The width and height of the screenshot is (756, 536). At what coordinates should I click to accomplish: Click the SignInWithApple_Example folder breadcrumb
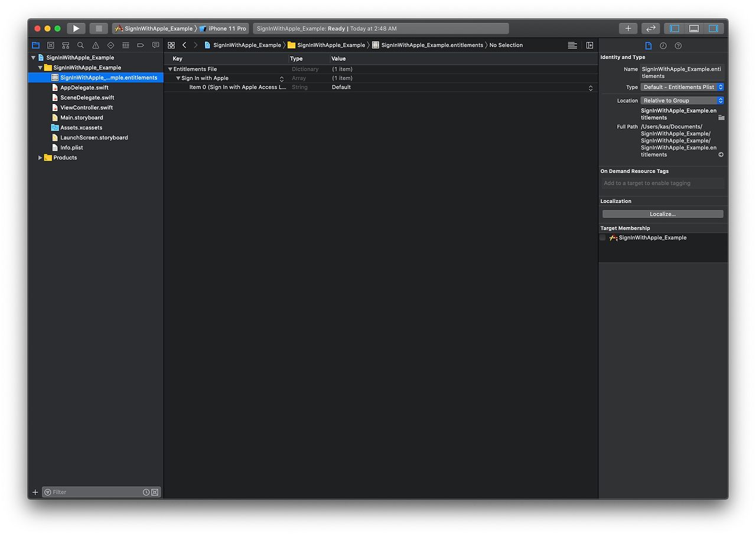point(327,46)
